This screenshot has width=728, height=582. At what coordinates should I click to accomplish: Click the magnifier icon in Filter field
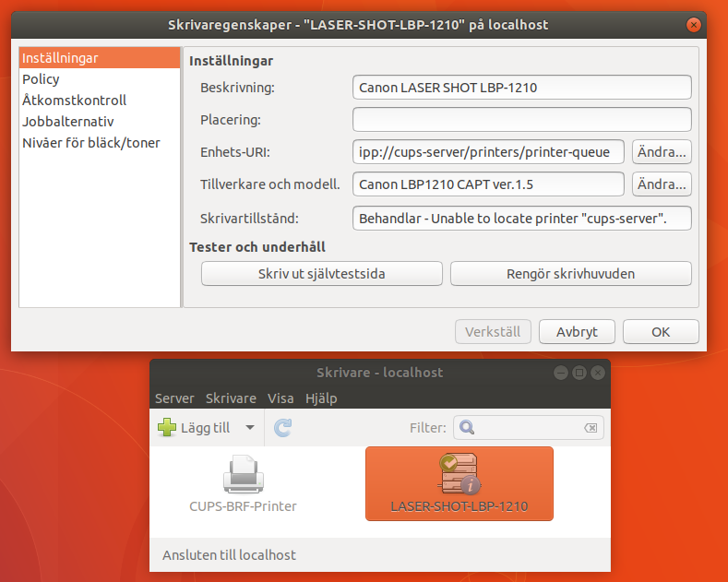pyautogui.click(x=467, y=427)
